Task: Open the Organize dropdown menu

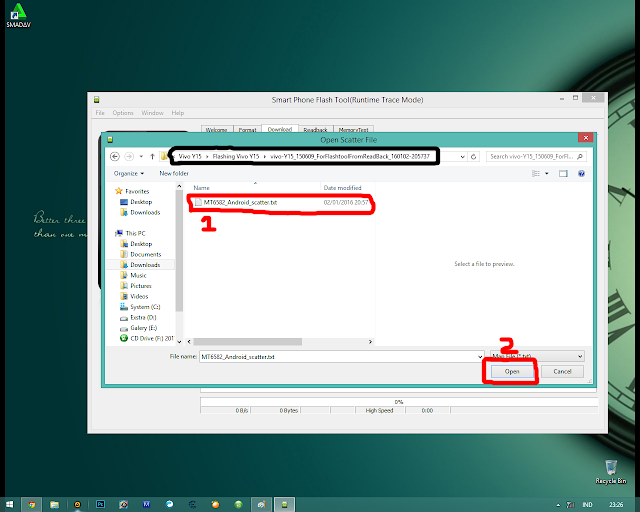Action: coord(129,174)
